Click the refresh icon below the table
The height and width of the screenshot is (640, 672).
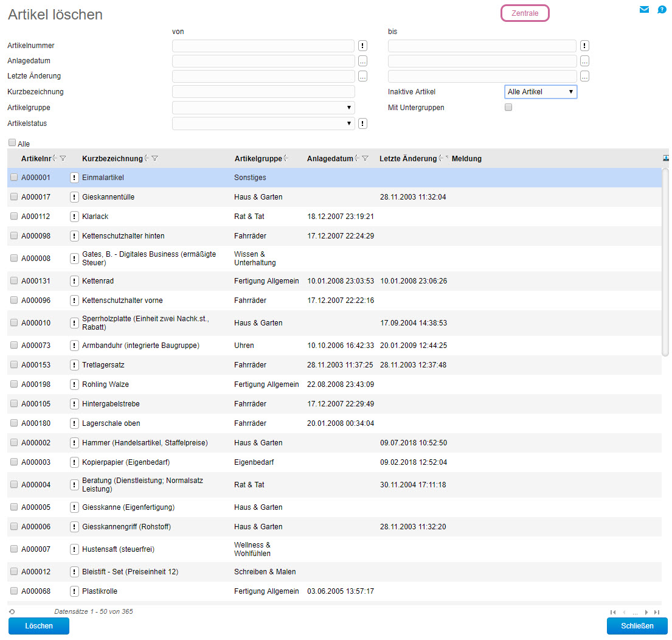tap(12, 611)
